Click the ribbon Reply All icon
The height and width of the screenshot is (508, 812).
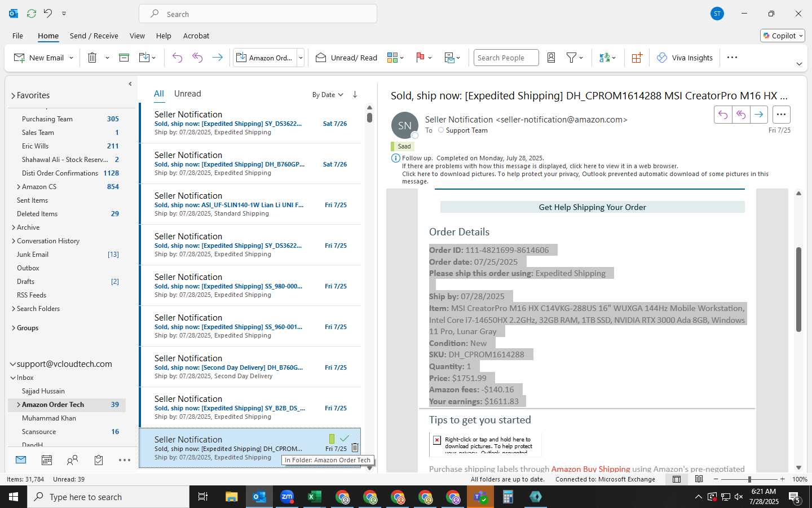[x=197, y=58]
